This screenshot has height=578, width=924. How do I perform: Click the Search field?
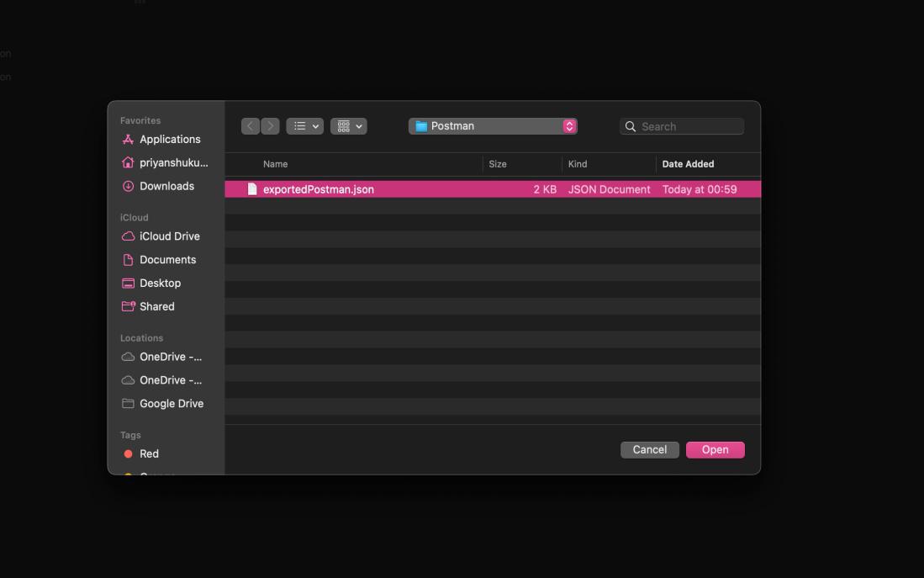pos(682,126)
